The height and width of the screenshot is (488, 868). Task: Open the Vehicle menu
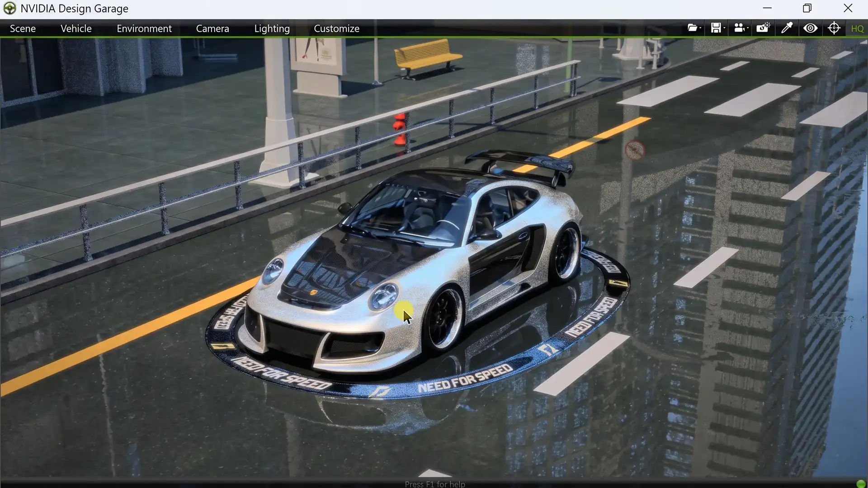[76, 28]
